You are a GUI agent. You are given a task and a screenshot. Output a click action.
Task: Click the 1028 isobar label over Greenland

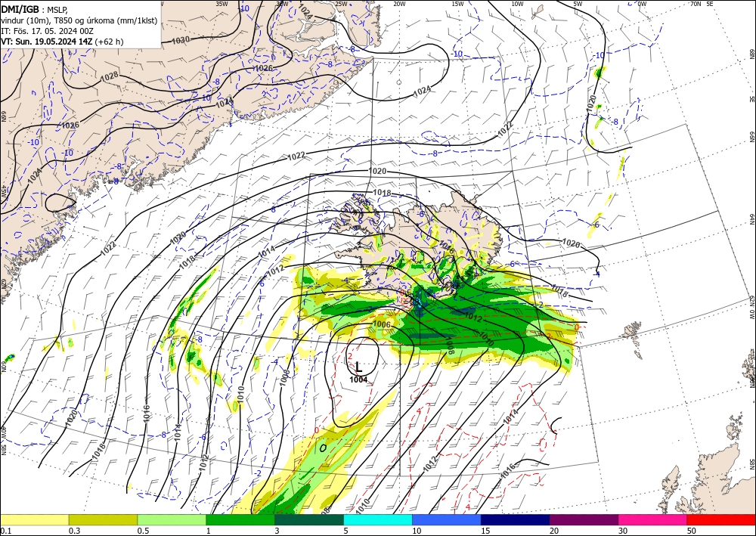110,76
